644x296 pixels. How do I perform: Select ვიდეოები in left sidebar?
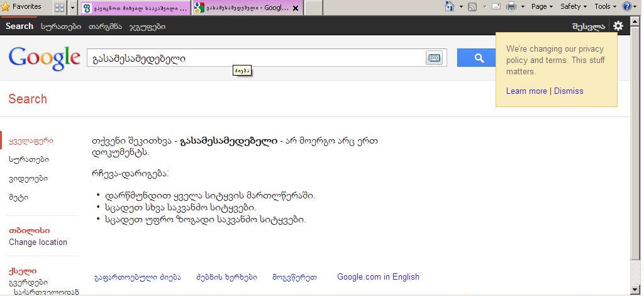click(28, 178)
